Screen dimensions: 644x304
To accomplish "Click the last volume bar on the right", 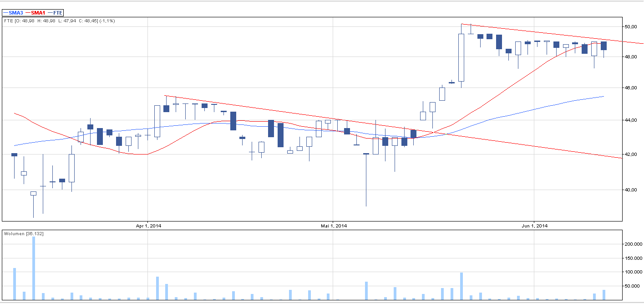I will pos(604,295).
